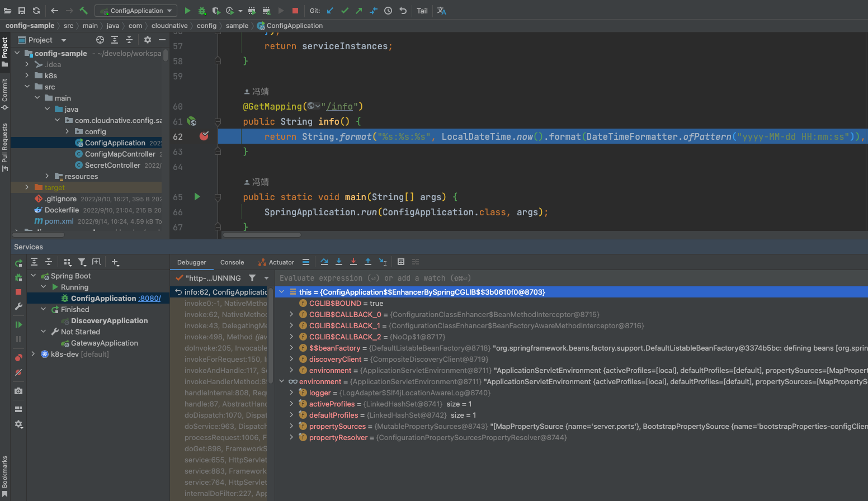Open Evaluate Expression with calculator icon
Image resolution: width=868 pixels, height=501 pixels.
(400, 262)
